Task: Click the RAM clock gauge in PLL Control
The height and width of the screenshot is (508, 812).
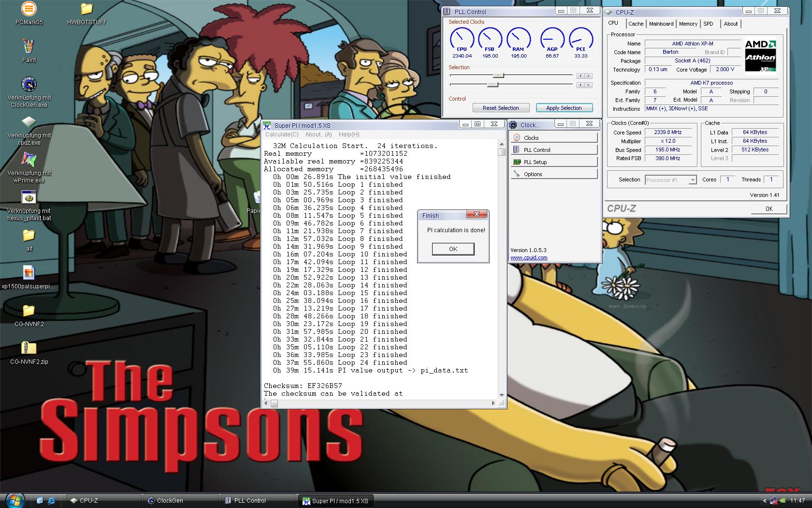Action: coord(518,40)
